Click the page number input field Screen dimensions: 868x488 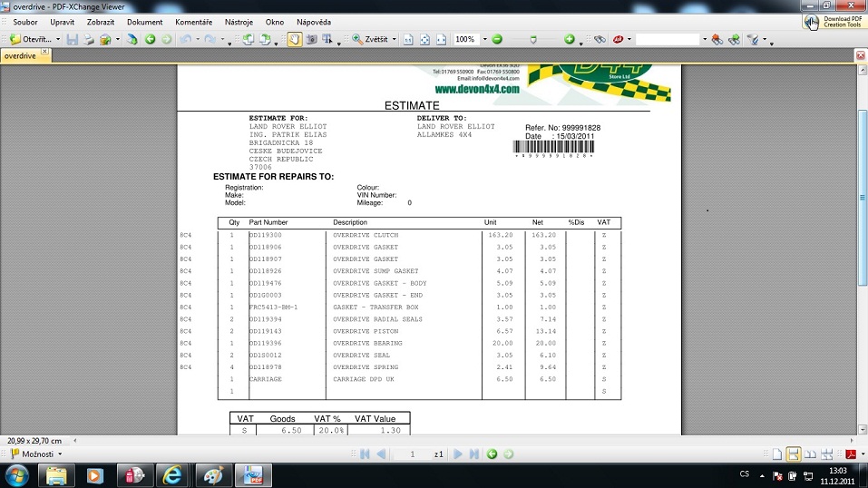click(412, 454)
